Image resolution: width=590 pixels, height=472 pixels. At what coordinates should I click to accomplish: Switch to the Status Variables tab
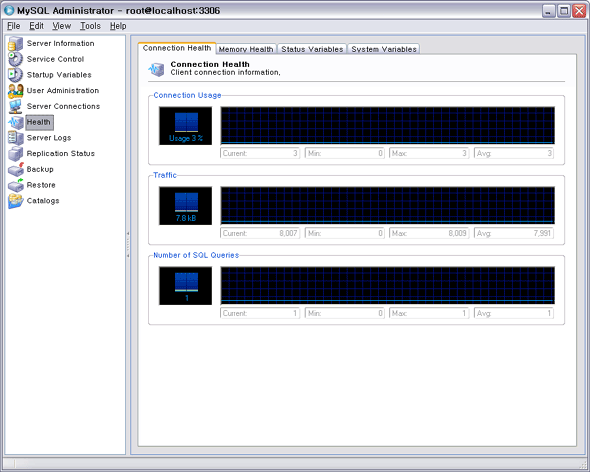(312, 49)
